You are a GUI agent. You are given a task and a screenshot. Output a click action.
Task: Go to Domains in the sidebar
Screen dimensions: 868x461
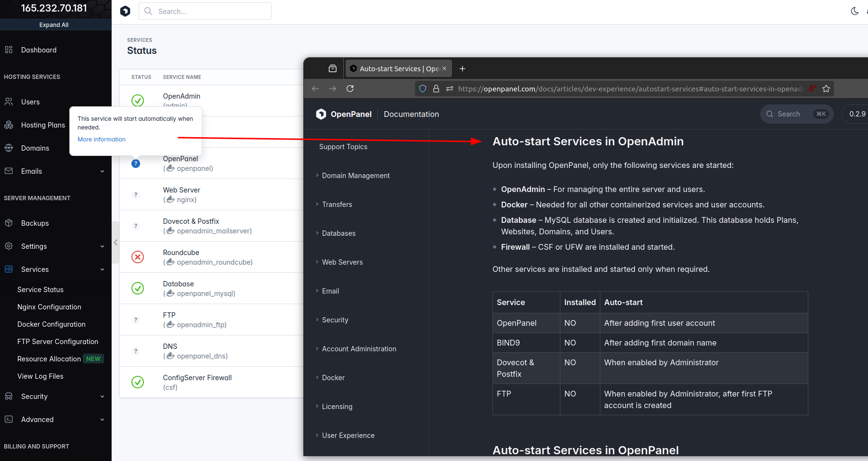[x=35, y=148]
